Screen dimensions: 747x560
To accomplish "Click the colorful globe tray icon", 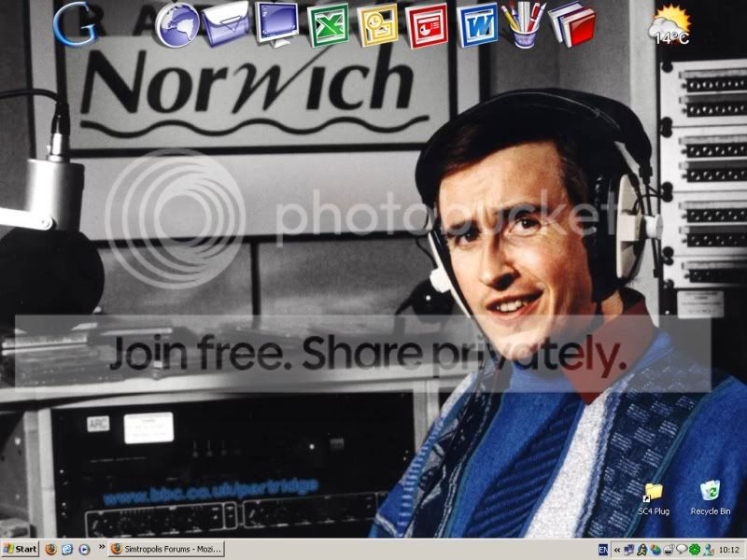I will pyautogui.click(x=655, y=550).
